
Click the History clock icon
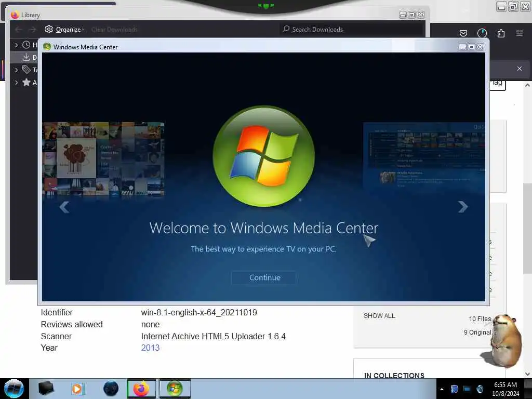26,45
